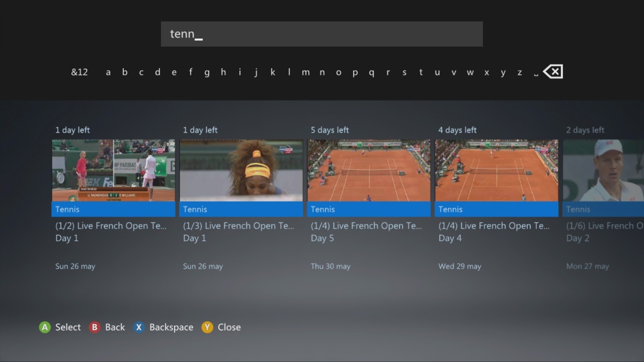644x362 pixels.
Task: Click letter i on the keyboard row
Action: [x=240, y=72]
